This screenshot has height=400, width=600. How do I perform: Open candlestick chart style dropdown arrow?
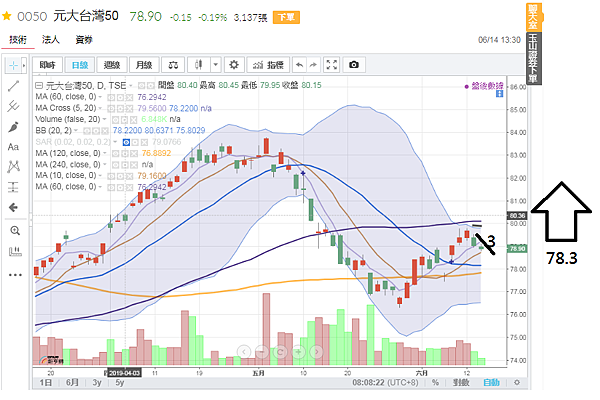point(213,64)
